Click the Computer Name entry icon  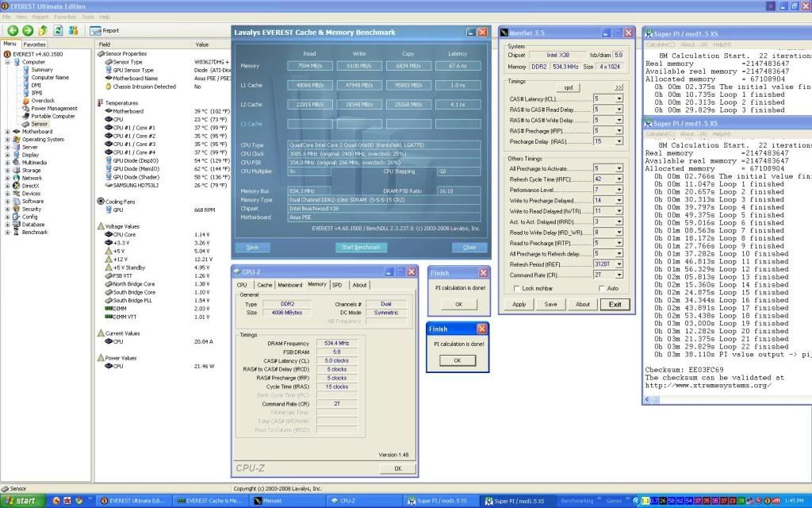(26, 77)
